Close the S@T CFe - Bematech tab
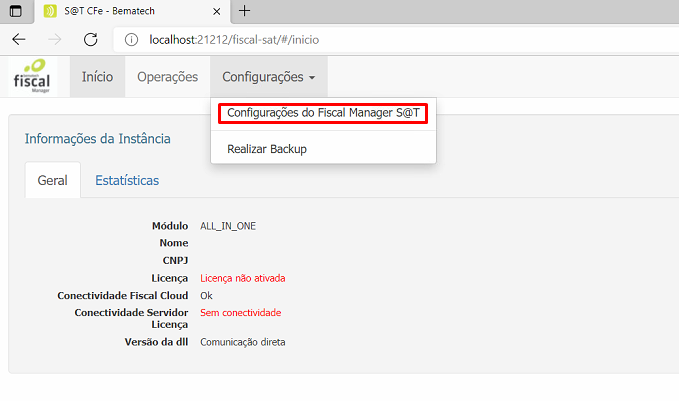Screen dimensions: 679x401 (x=217, y=11)
